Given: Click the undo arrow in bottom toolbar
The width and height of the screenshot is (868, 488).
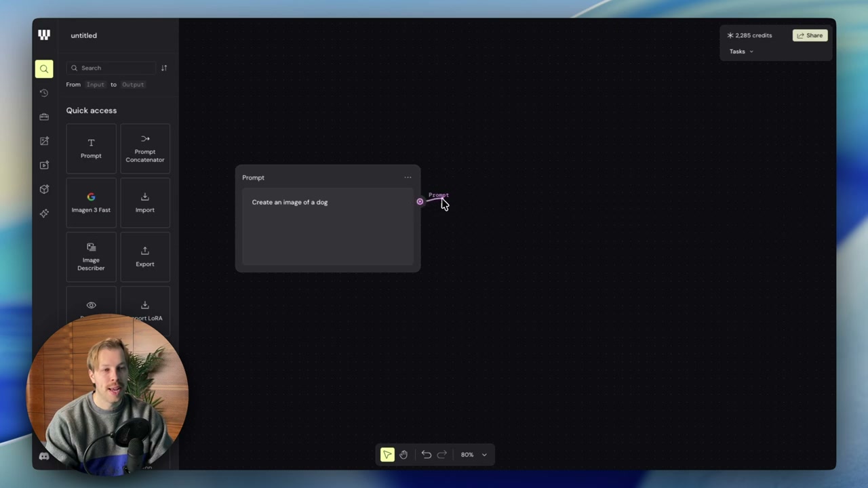Looking at the screenshot, I should click(427, 455).
